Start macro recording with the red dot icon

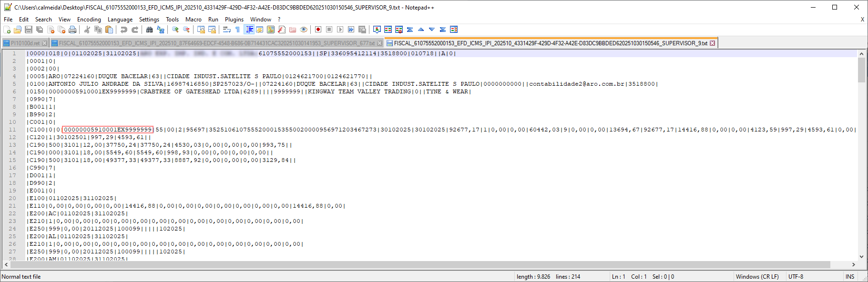click(x=318, y=30)
